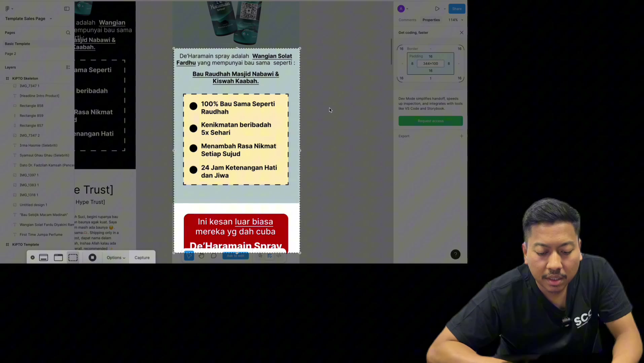Open the 114% zoom dropdown
The height and width of the screenshot is (363, 644).
pos(456,20)
